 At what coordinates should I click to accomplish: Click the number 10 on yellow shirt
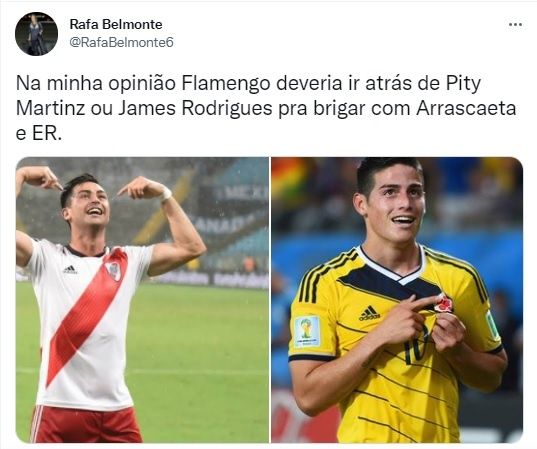click(x=417, y=344)
